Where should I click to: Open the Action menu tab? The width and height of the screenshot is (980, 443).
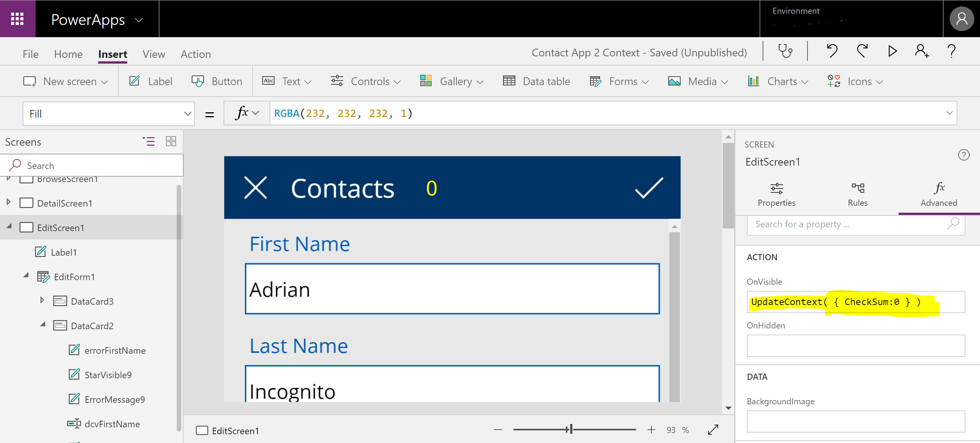pyautogui.click(x=196, y=54)
